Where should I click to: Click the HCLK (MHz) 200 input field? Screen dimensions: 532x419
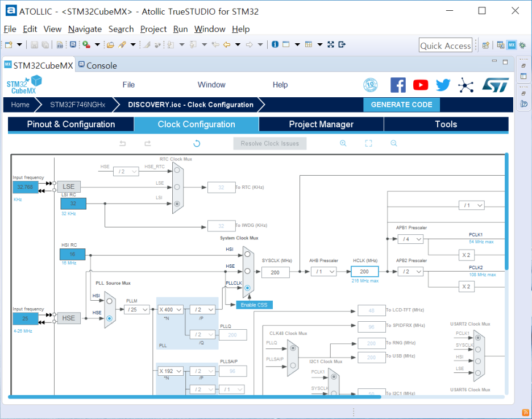[x=364, y=271]
